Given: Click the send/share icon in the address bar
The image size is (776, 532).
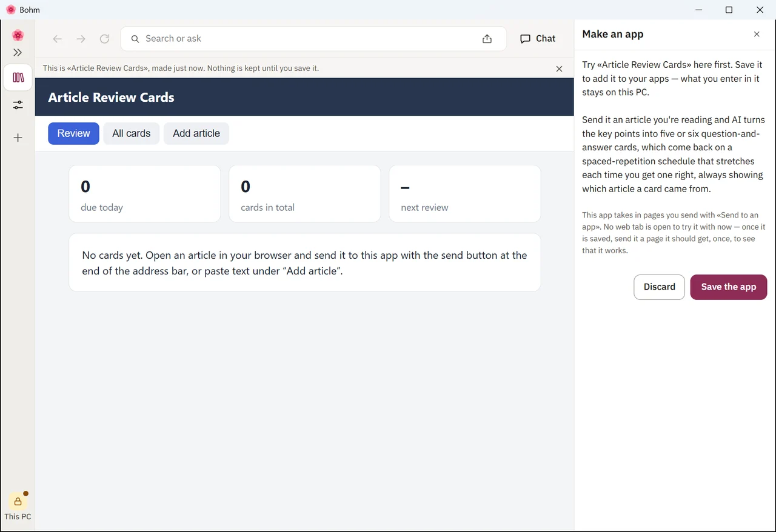Looking at the screenshot, I should coord(487,39).
